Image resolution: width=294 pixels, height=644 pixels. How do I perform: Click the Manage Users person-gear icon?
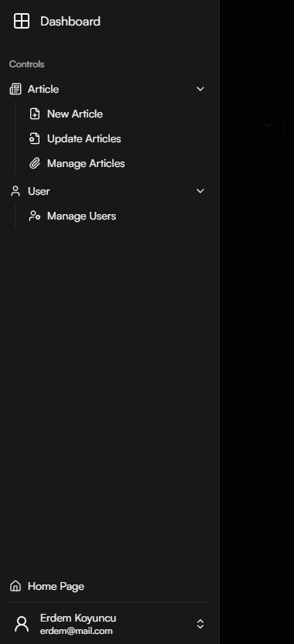(x=35, y=216)
